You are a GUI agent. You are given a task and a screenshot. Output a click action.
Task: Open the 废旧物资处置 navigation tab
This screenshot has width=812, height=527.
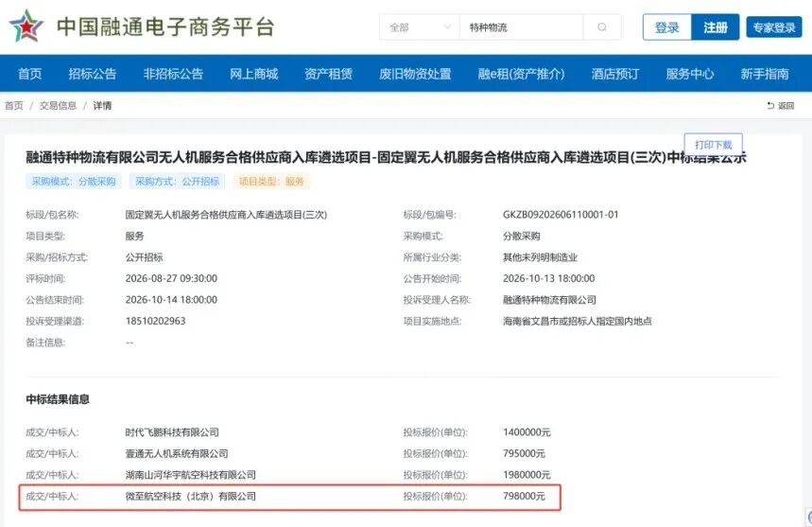pyautogui.click(x=415, y=74)
